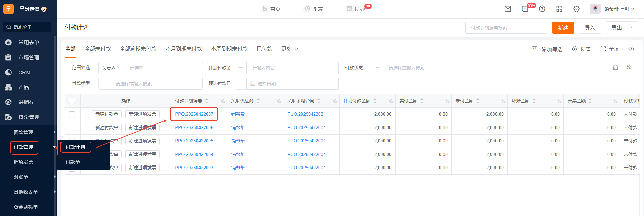Tick the checkbox for row PPO.20250422007
This screenshot has width=644, height=216.
coord(72,114)
